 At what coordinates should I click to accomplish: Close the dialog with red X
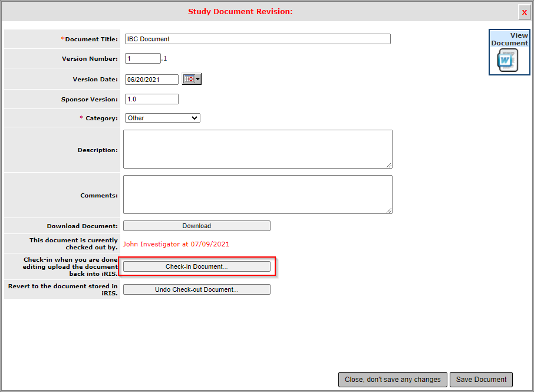point(524,12)
